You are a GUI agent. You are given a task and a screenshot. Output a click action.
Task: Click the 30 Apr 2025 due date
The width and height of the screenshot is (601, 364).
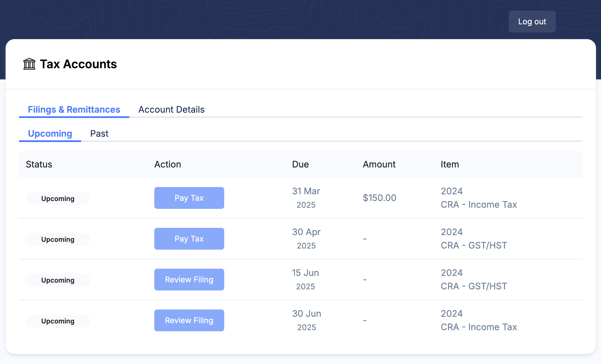(306, 239)
